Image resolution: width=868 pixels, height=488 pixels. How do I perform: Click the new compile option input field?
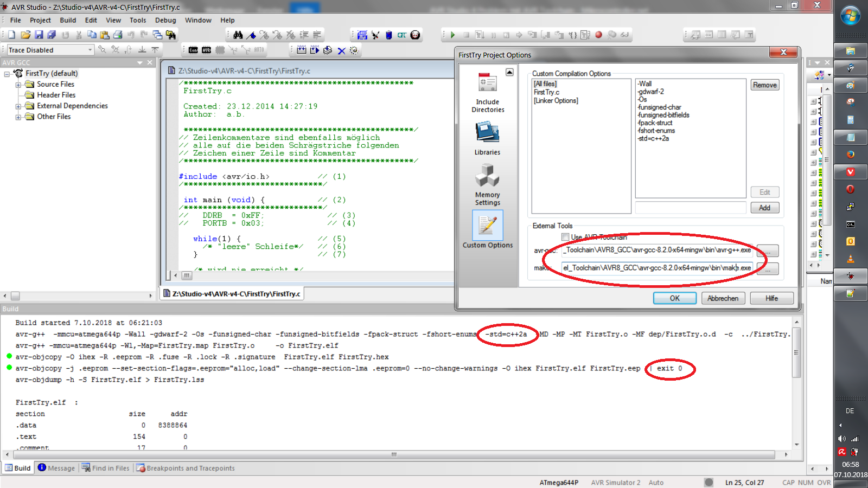pyautogui.click(x=691, y=208)
